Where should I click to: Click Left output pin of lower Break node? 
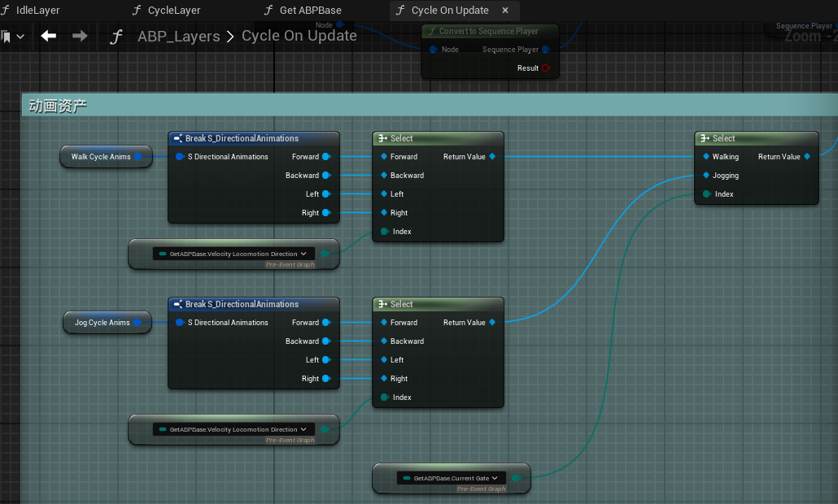(326, 360)
